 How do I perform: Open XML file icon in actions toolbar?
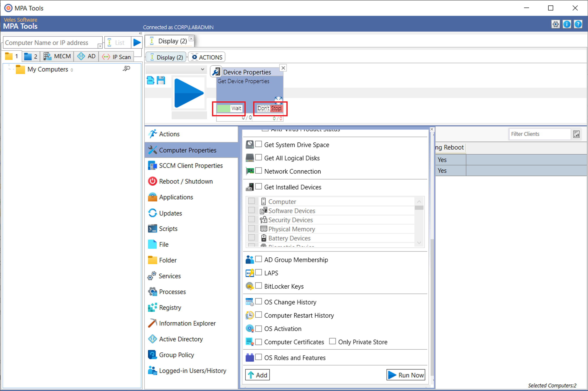[x=151, y=80]
